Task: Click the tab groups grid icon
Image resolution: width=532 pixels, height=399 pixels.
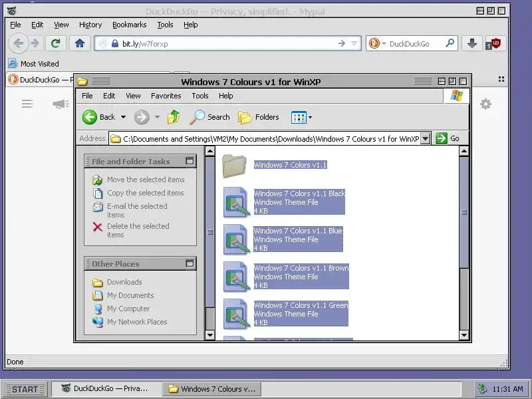Action: tap(501, 79)
